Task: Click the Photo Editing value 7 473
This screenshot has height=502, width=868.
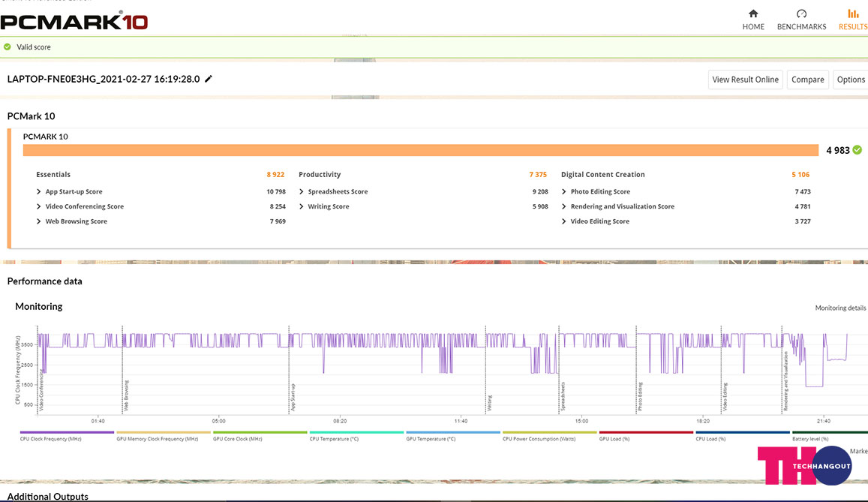Action: (x=803, y=191)
